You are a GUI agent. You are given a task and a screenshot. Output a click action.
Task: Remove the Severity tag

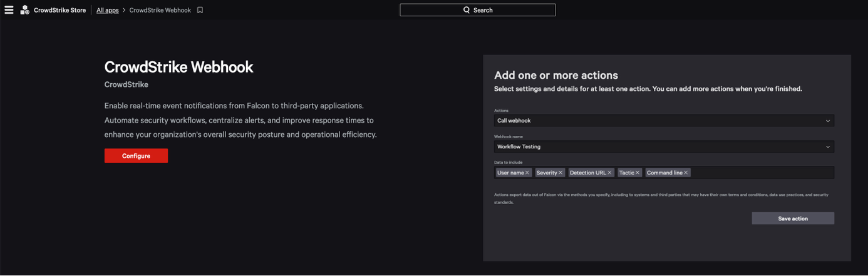click(x=561, y=173)
